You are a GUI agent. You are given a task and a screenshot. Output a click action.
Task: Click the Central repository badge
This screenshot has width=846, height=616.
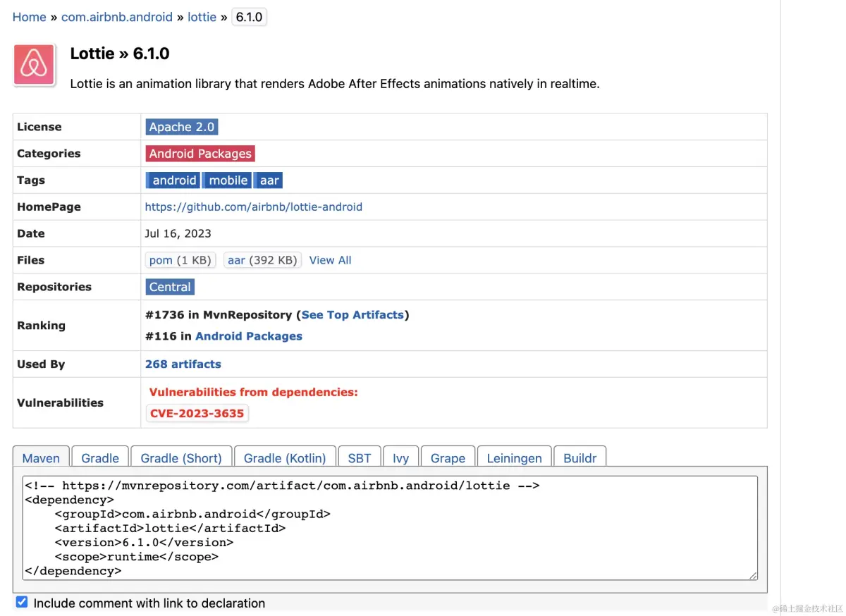[x=170, y=287]
